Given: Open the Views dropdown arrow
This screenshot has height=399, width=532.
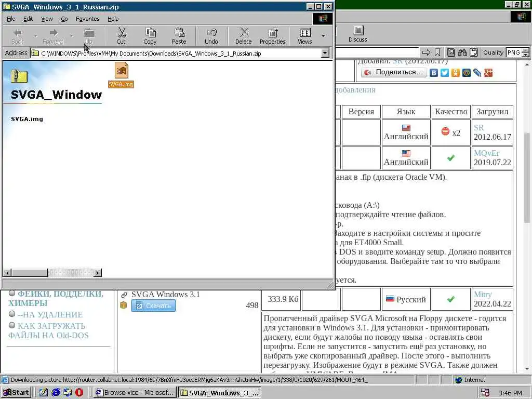Looking at the screenshot, I should click(323, 36).
